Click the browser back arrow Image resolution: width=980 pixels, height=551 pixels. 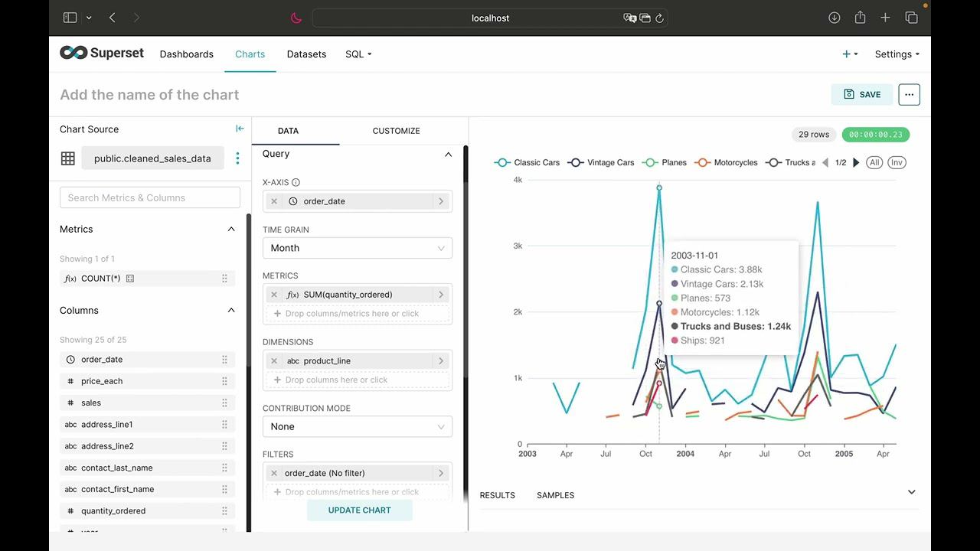coord(113,18)
